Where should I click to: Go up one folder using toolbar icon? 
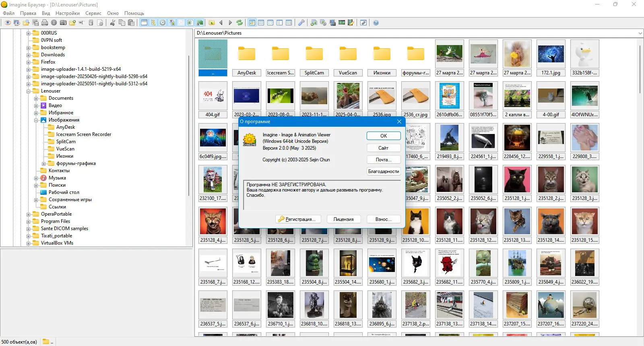212,23
